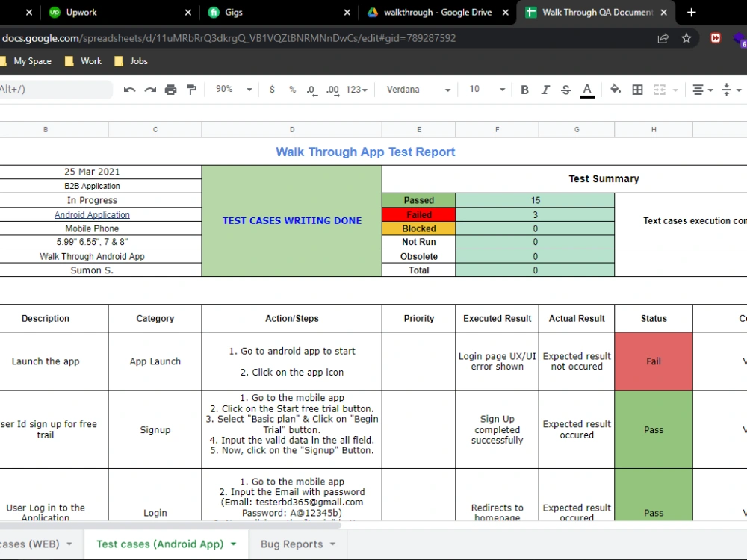Click the Paint format icon
Image resolution: width=747 pixels, height=560 pixels.
coord(191,89)
